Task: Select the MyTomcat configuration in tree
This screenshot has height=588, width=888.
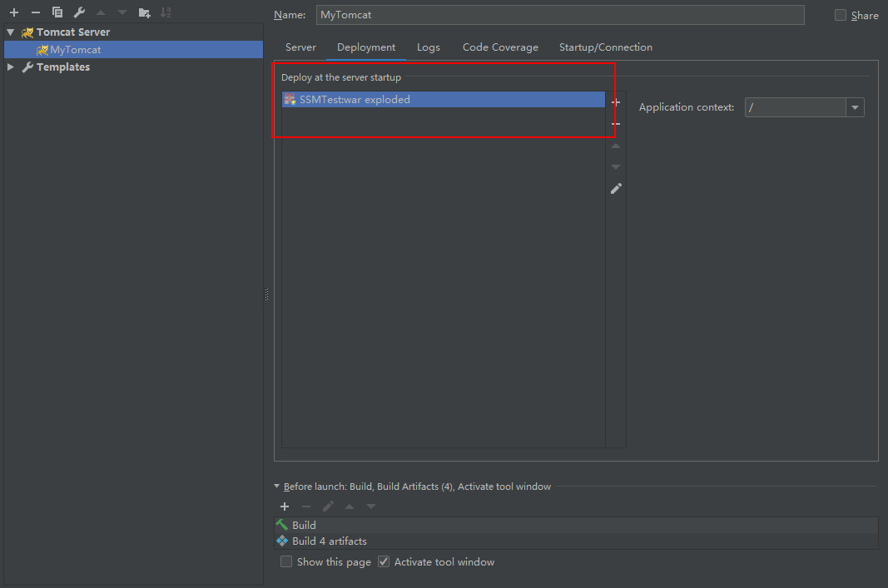Action: [x=75, y=50]
